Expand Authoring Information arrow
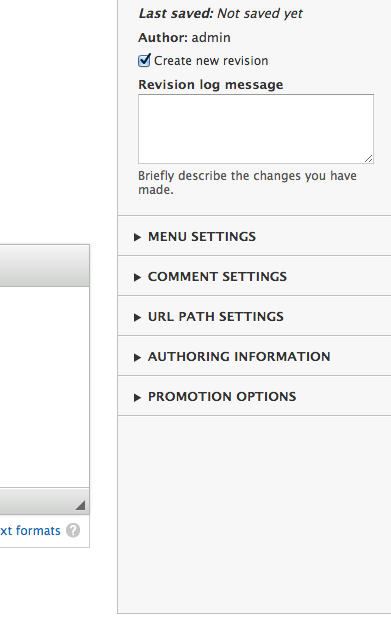Image resolution: width=391 pixels, height=632 pixels. click(x=137, y=357)
